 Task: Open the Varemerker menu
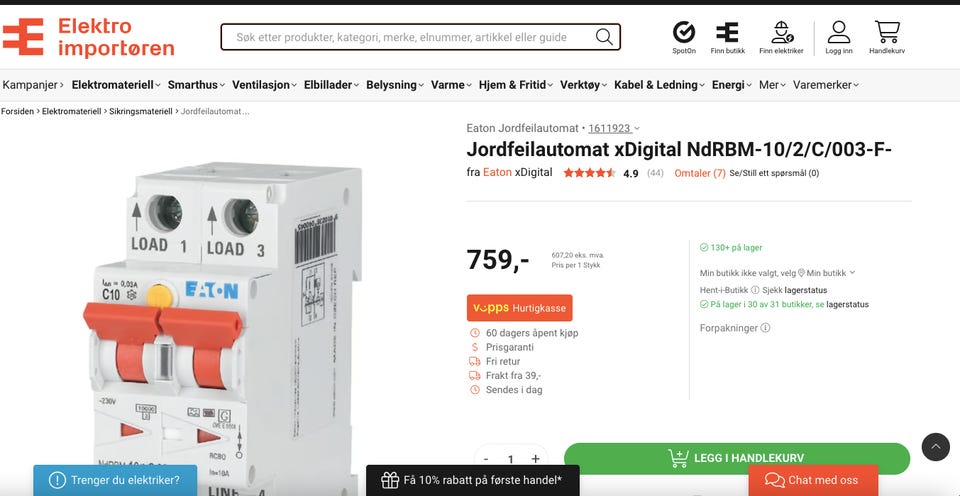(x=826, y=85)
